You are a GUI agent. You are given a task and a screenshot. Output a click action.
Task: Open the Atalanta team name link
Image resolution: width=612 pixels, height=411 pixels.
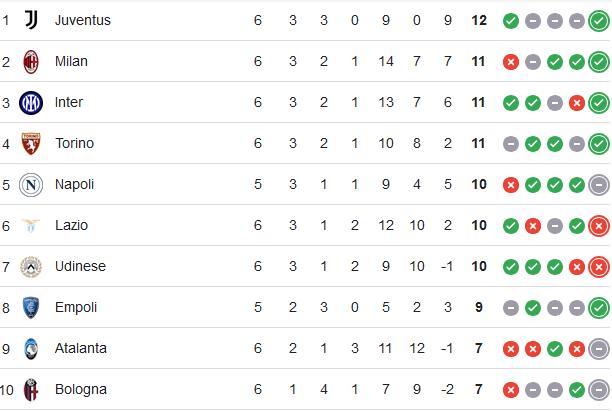pos(81,348)
